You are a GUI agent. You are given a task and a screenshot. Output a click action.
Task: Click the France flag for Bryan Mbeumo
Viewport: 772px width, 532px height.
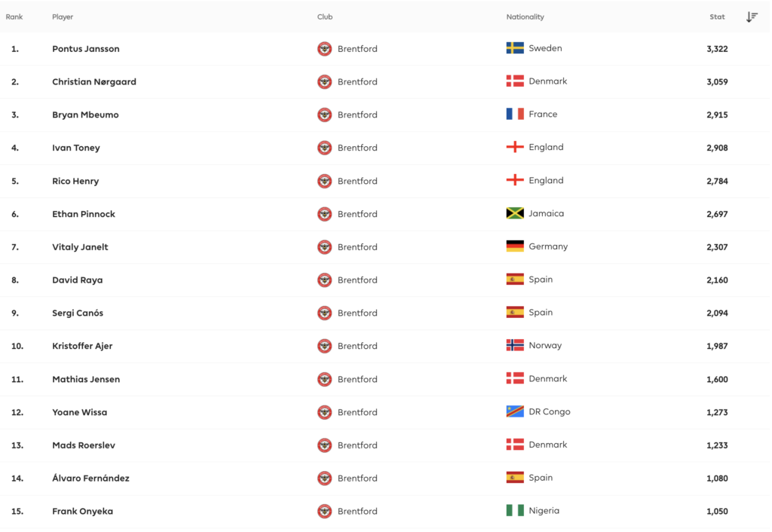[515, 115]
